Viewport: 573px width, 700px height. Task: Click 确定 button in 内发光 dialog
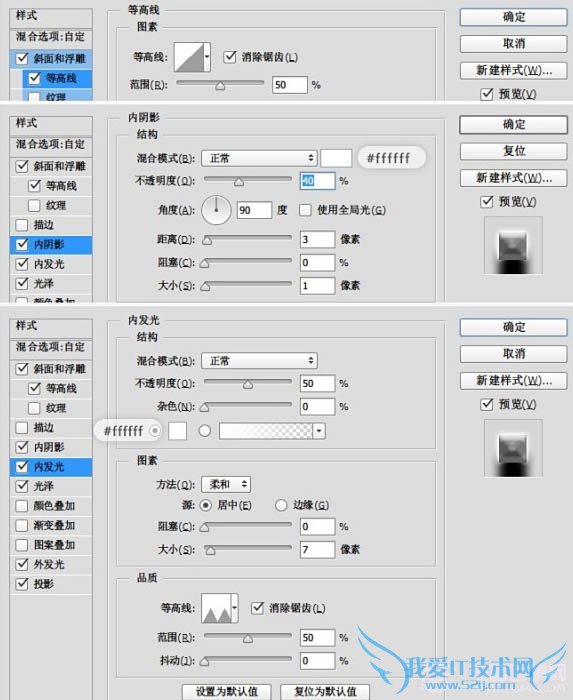coord(514,327)
